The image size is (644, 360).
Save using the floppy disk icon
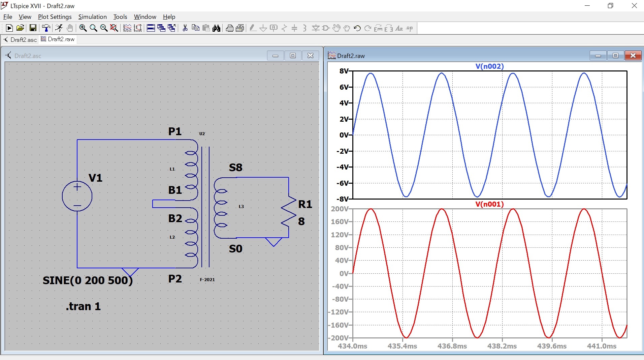(x=33, y=28)
